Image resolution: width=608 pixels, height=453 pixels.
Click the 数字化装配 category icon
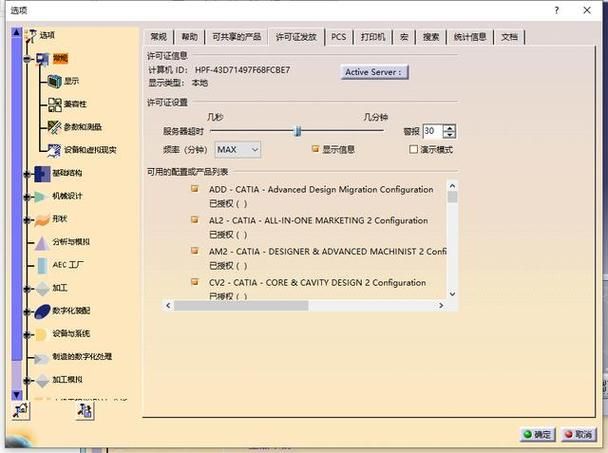coord(42,311)
